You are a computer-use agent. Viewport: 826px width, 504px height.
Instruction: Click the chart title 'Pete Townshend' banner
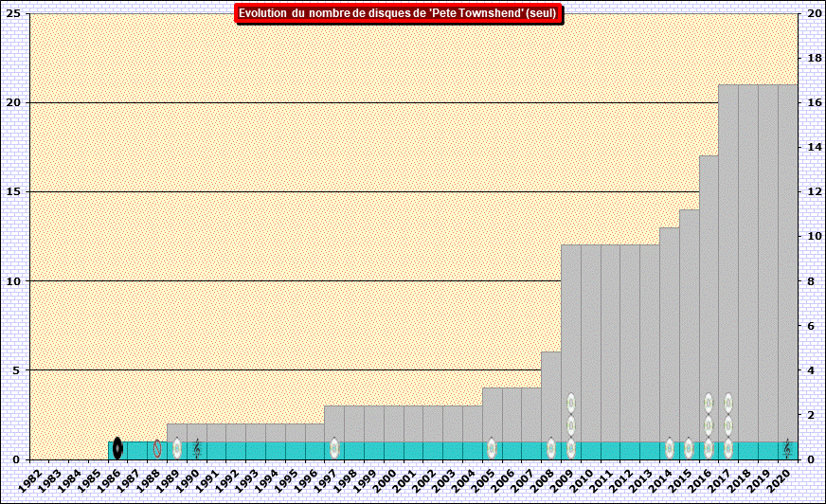pyautogui.click(x=398, y=14)
